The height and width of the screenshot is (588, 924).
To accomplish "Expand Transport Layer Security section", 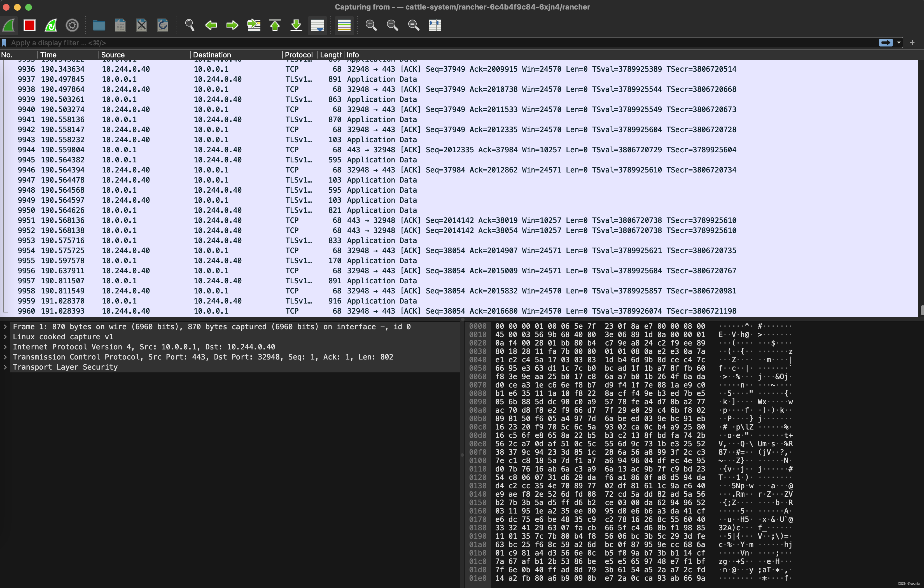I will [5, 367].
